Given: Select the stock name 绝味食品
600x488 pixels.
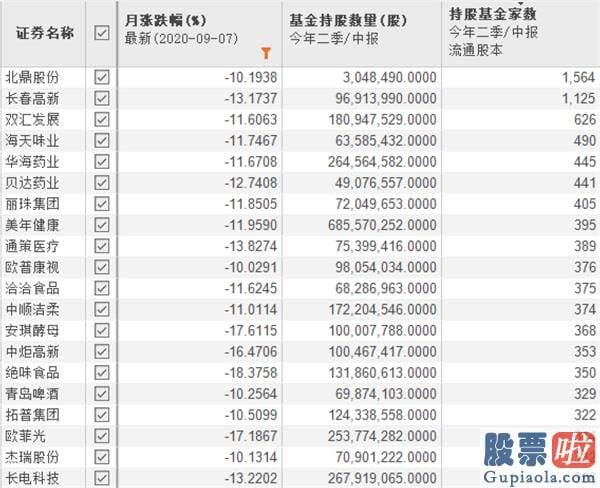Looking at the screenshot, I should coord(32,372).
